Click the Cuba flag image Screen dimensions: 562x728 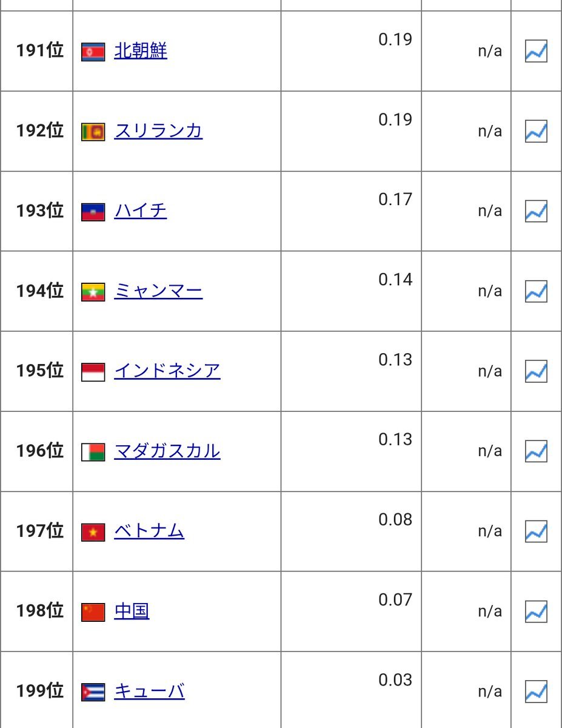[93, 692]
